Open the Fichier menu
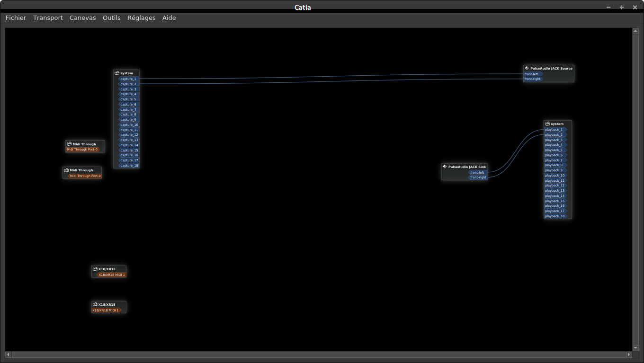Viewport: 644px width, 363px height. click(x=16, y=18)
